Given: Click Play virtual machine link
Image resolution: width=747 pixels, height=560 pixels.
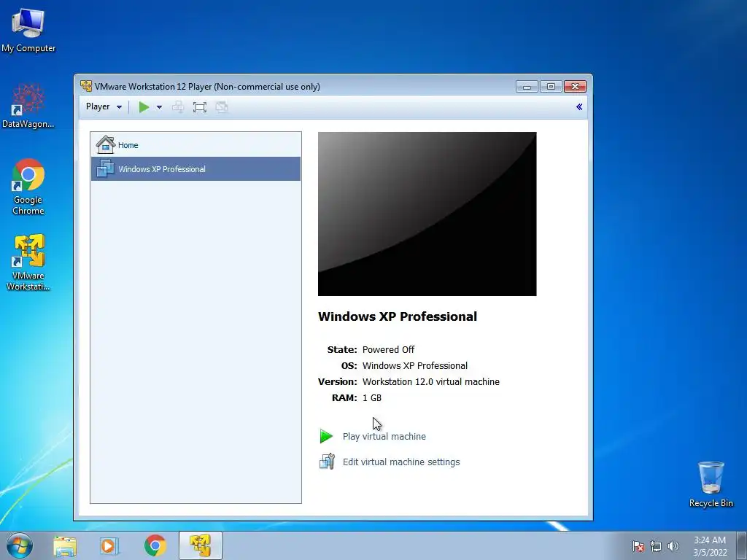Looking at the screenshot, I should coord(384,436).
